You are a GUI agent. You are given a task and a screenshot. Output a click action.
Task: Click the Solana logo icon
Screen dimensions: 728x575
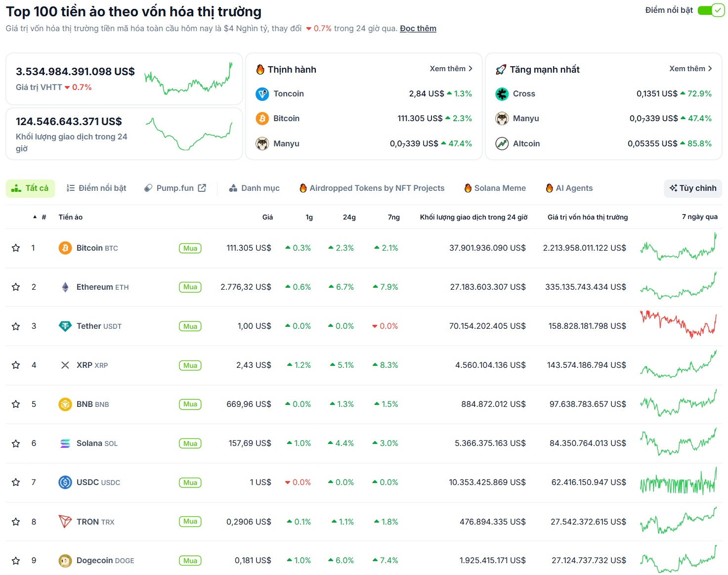[x=65, y=443]
